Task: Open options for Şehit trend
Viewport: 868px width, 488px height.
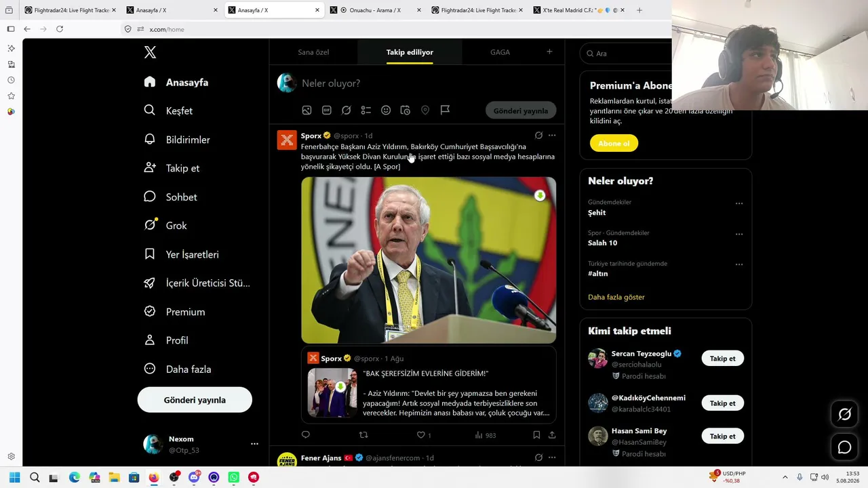Action: [739, 203]
